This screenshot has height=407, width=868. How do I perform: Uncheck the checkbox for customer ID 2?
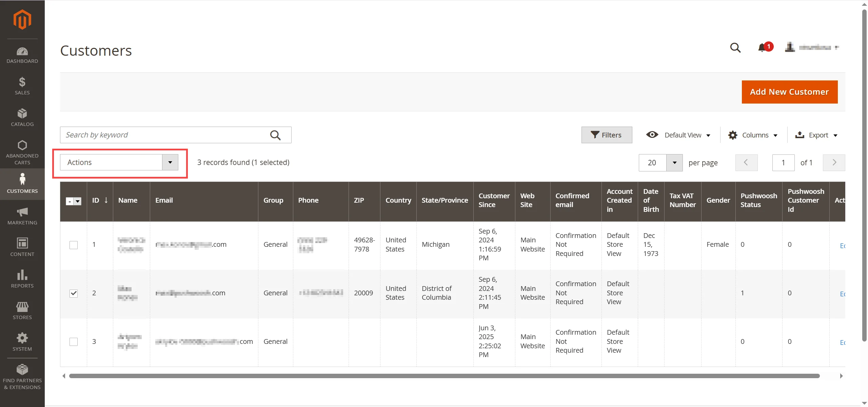tap(74, 293)
